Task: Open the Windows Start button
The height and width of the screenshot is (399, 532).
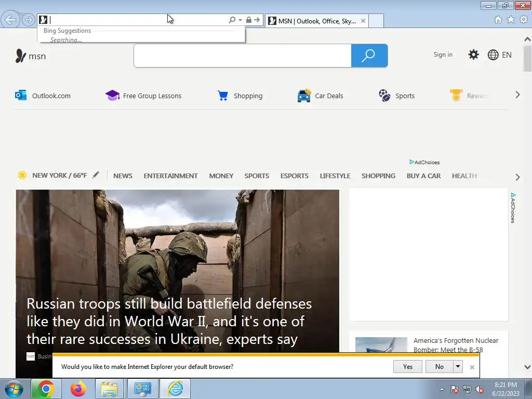Action: [x=14, y=389]
